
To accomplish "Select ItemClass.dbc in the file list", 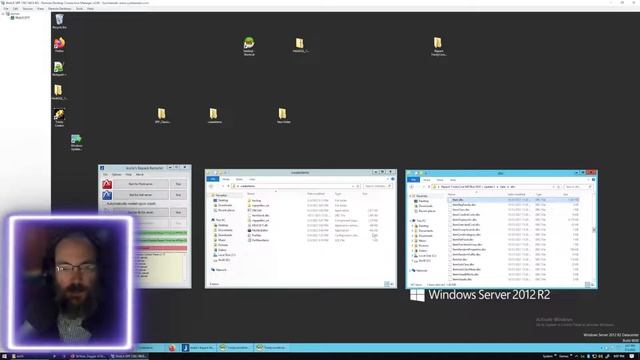I will 461,210.
